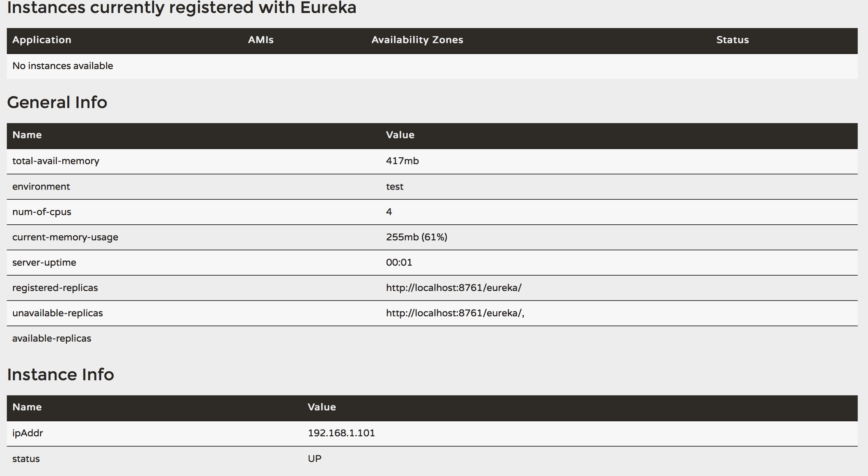Click the environment value 'test'
The height and width of the screenshot is (476, 868).
[x=395, y=187]
